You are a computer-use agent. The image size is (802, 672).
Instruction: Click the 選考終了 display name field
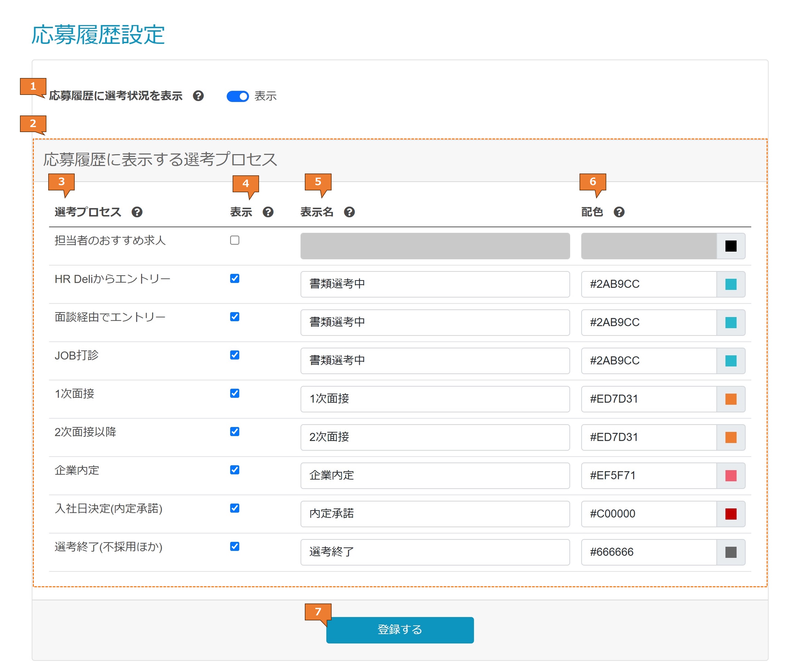pyautogui.click(x=435, y=552)
